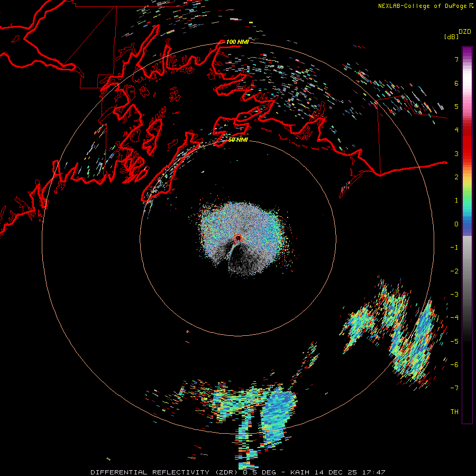Click the 5 value on the dB scale
Screen dimensions: 476x476
click(x=456, y=106)
